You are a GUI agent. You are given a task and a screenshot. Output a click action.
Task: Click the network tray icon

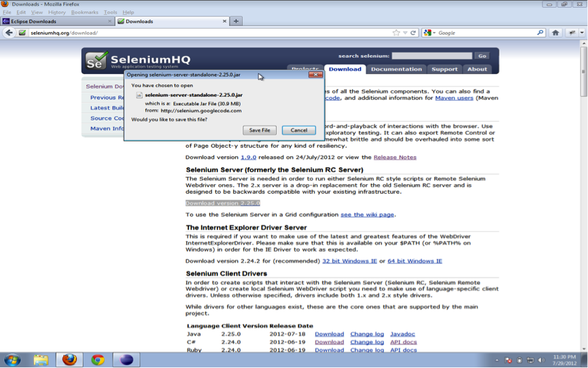click(530, 360)
